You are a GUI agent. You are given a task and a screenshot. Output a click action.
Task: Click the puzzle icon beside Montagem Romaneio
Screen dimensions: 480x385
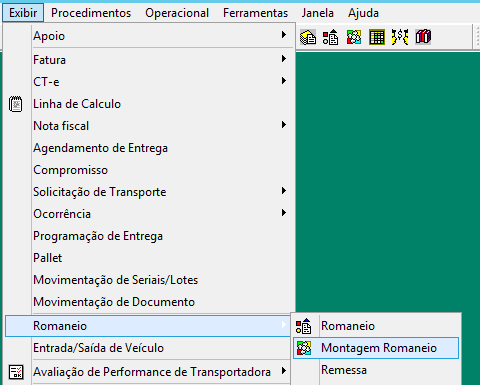(x=304, y=348)
